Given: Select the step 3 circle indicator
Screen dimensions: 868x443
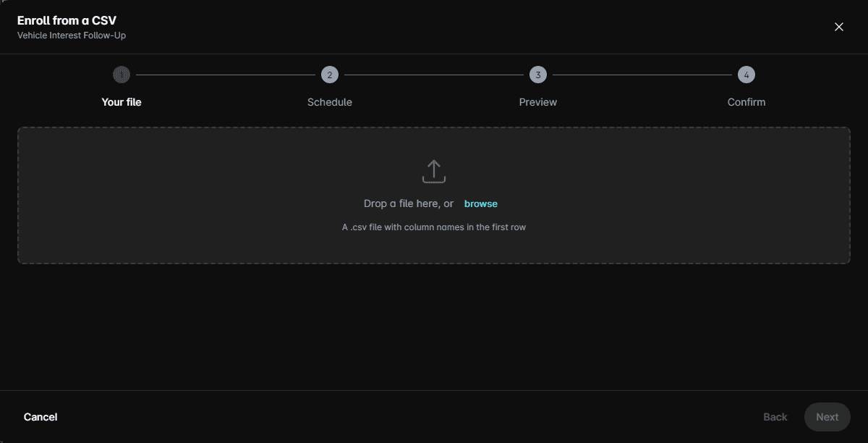Looking at the screenshot, I should point(538,75).
